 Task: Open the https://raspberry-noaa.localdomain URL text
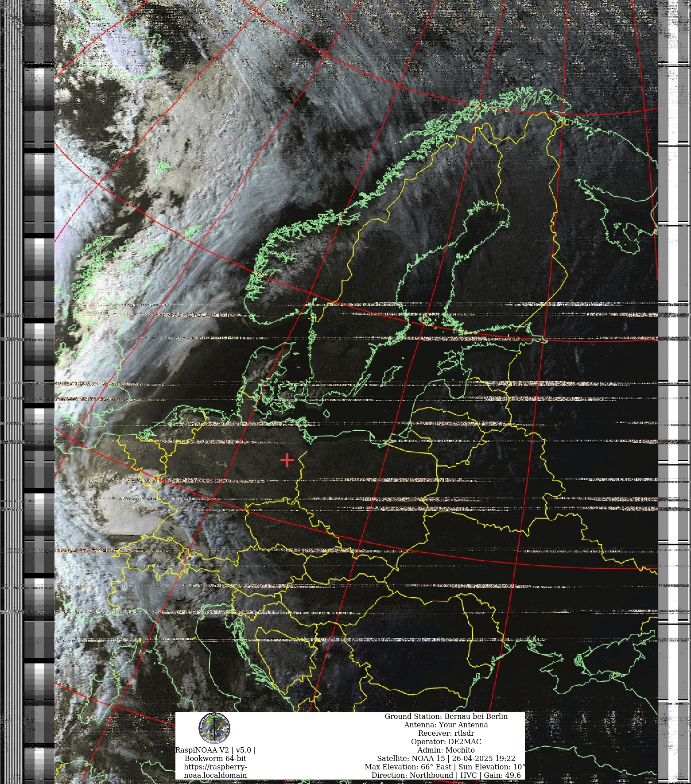(215, 771)
